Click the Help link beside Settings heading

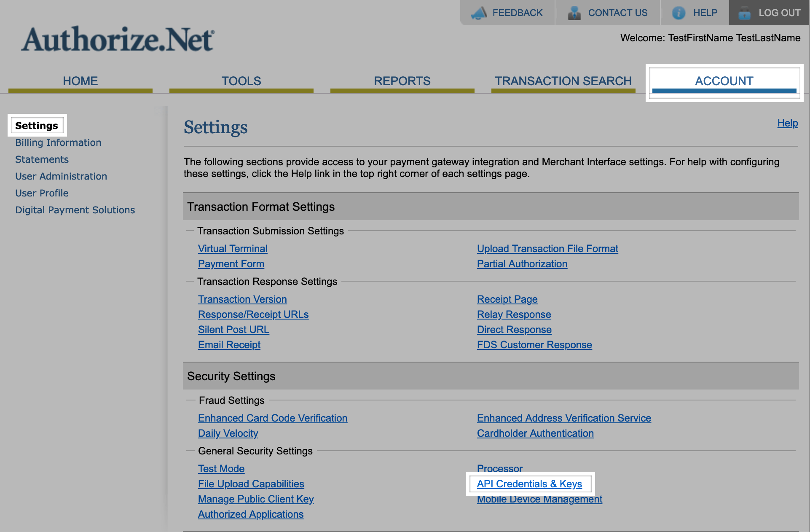[x=787, y=123]
